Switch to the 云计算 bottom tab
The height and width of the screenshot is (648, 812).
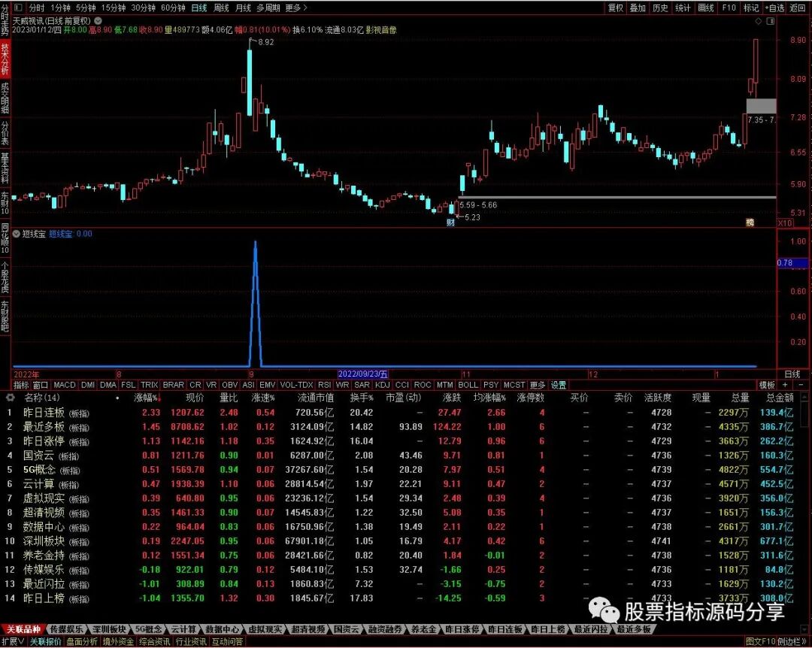[183, 629]
